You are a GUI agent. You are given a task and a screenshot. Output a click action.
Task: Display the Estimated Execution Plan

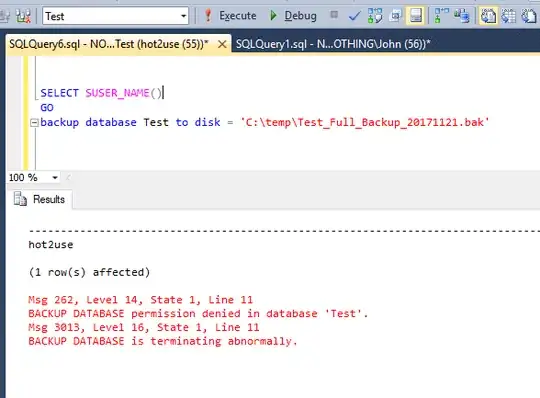click(375, 16)
